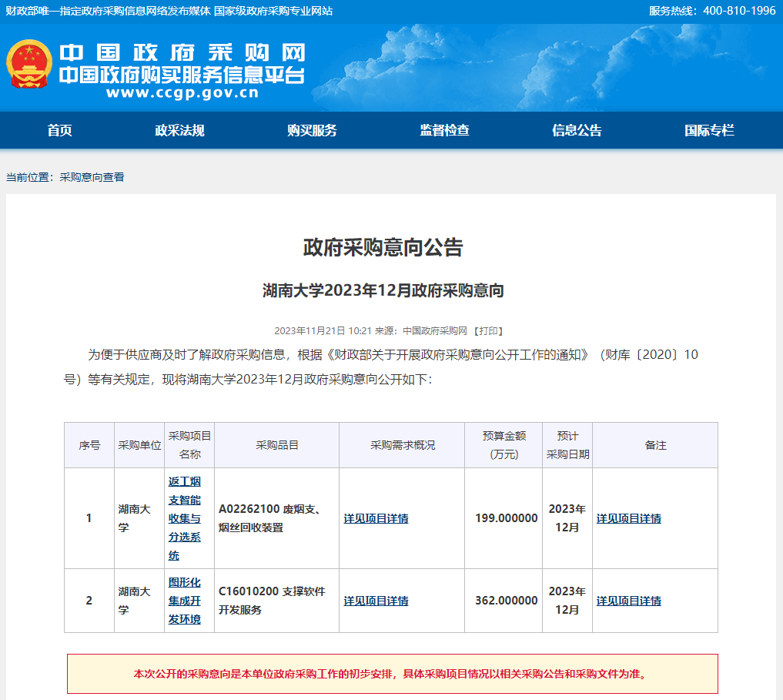Click the 采购品目 column header
The width and height of the screenshot is (783, 700).
276,445
